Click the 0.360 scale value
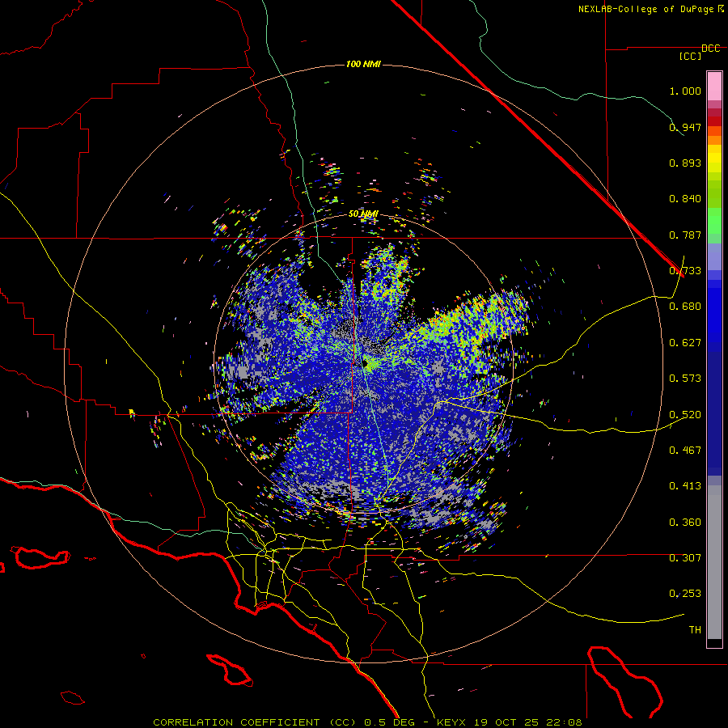The image size is (728, 728). 685,523
